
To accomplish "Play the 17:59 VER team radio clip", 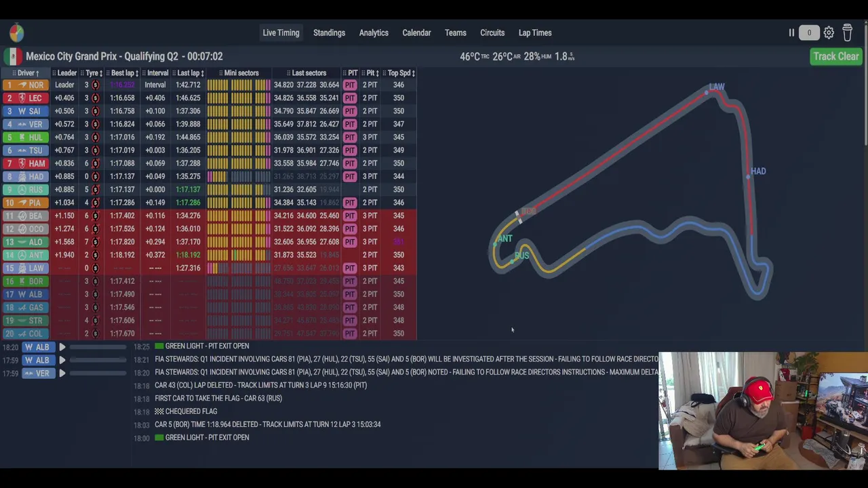I will pos(62,373).
